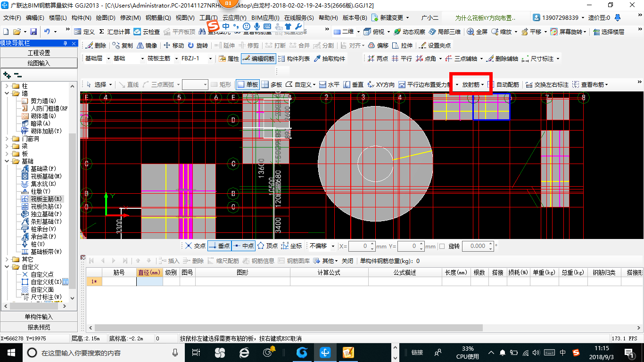
Task: Select 平行 parallel auxiliary axis tool
Action: click(402, 59)
